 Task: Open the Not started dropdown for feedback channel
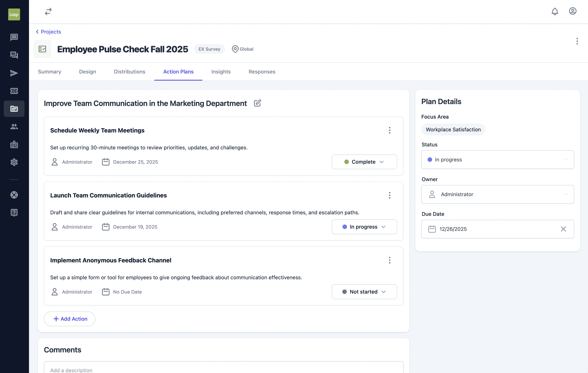[364, 292]
